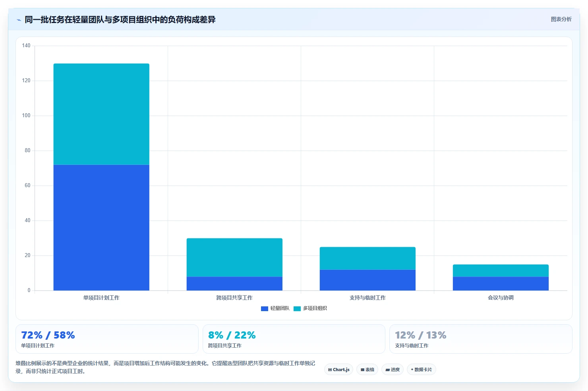Click the blue segment of 跨项目共享工作 bar

click(234, 283)
